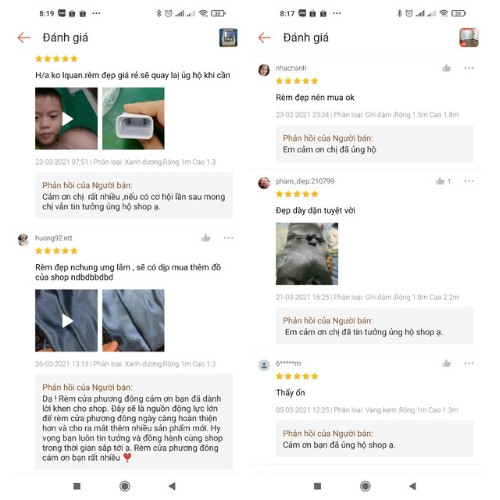The height and width of the screenshot is (500, 500).
Task: Play the video review of the boy
Action: pyautogui.click(x=66, y=118)
